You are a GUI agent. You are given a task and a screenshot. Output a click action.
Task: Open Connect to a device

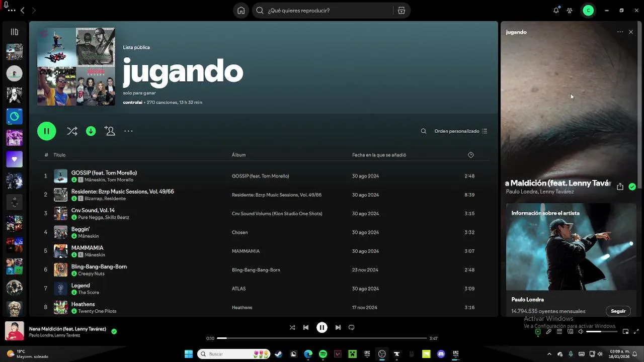click(x=570, y=332)
